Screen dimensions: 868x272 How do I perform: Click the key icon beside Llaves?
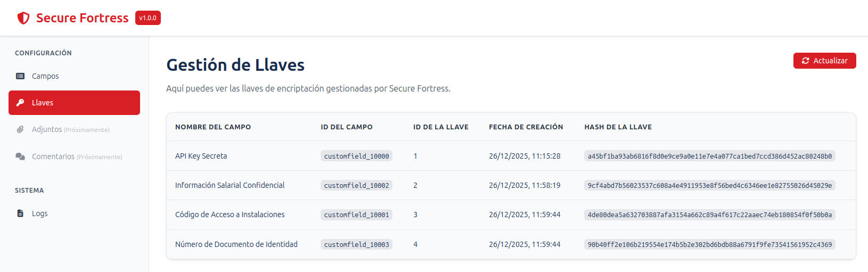(20, 103)
